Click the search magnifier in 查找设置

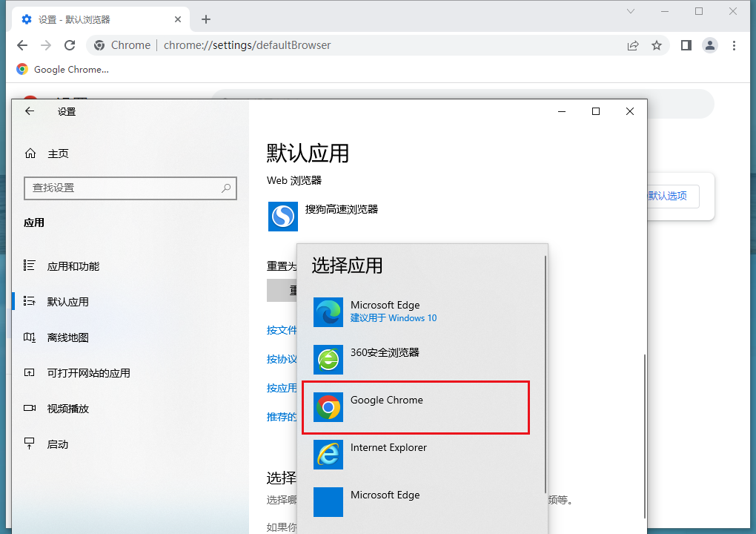click(x=226, y=188)
